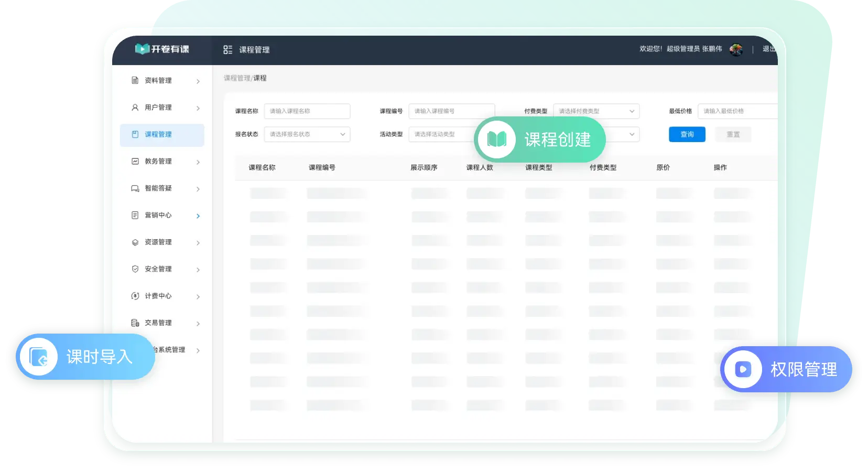Click the 计费中心 currency icon
This screenshot has height=471, width=868.
click(135, 296)
